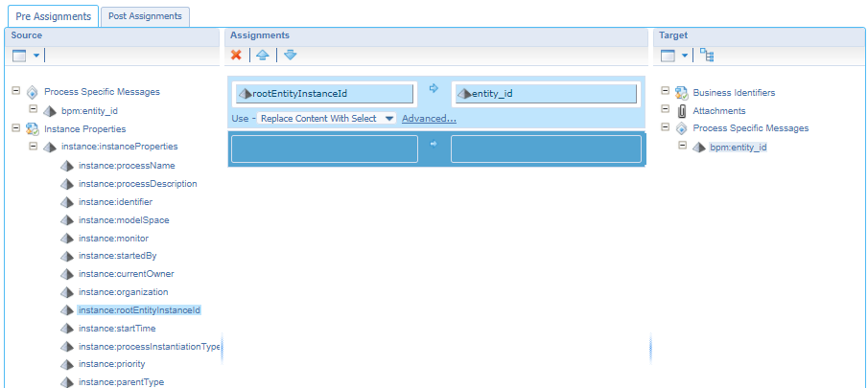Click the pyramid icon beside instance:monitor

point(67,239)
